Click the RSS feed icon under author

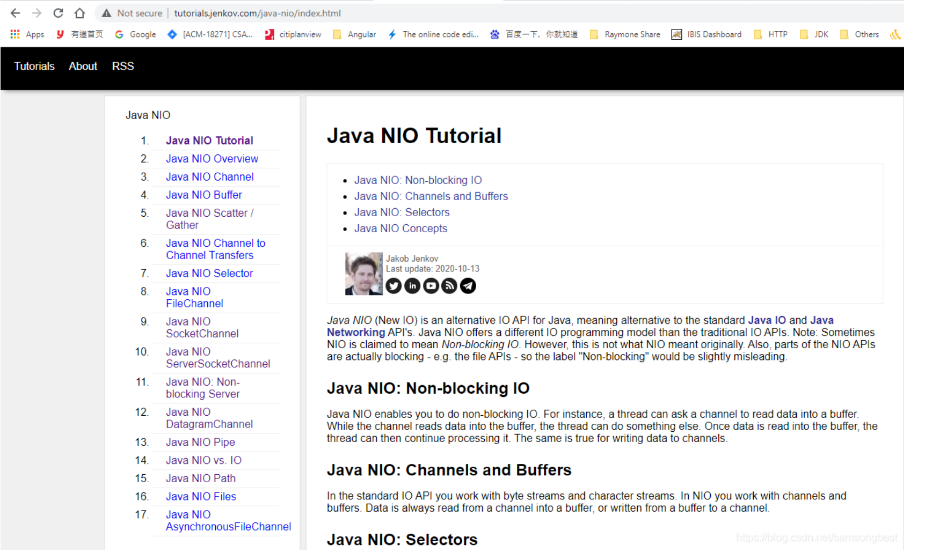449,286
